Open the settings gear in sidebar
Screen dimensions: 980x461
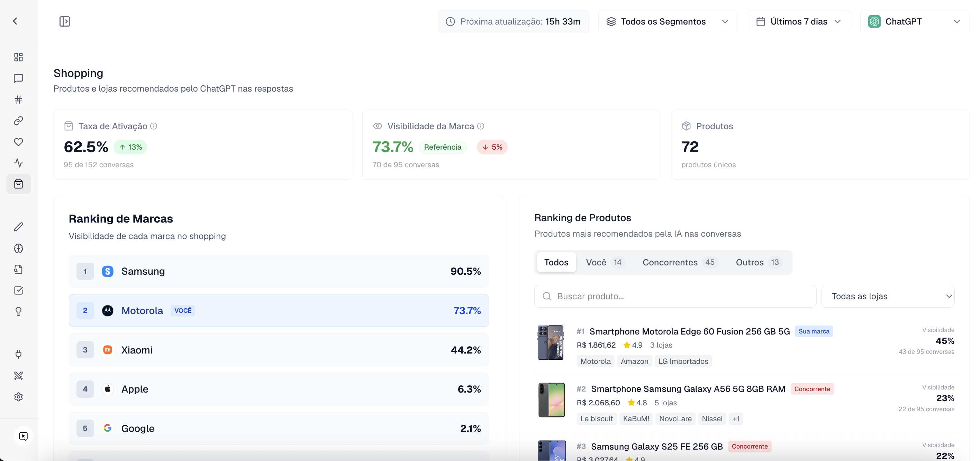(x=18, y=397)
